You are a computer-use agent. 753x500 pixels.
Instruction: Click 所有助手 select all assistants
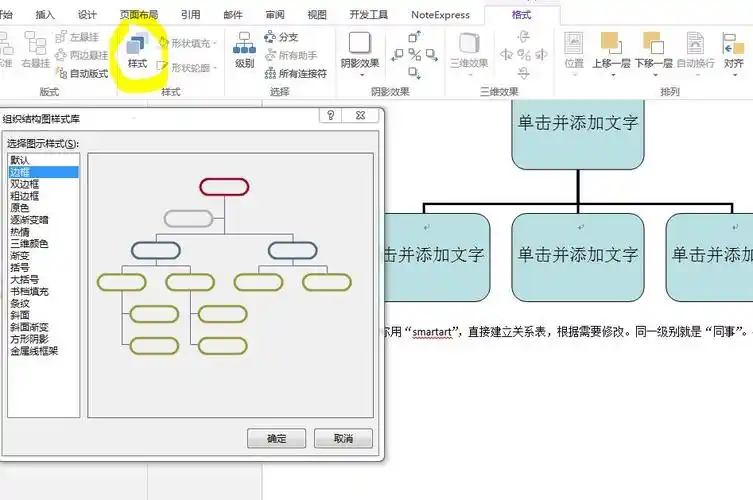(x=291, y=55)
